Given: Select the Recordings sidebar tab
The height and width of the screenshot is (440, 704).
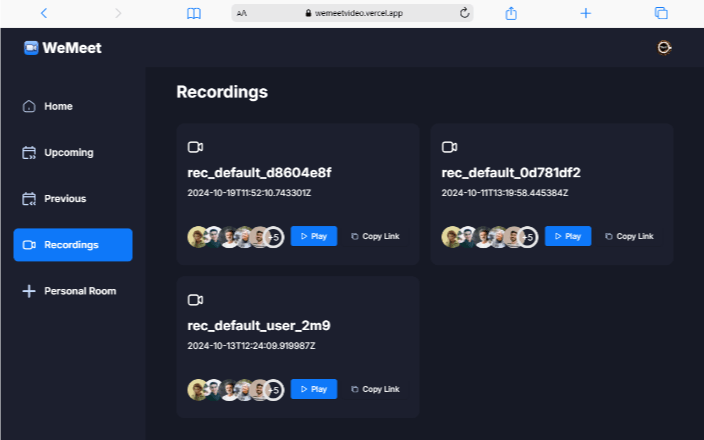Looking at the screenshot, I should [x=72, y=245].
